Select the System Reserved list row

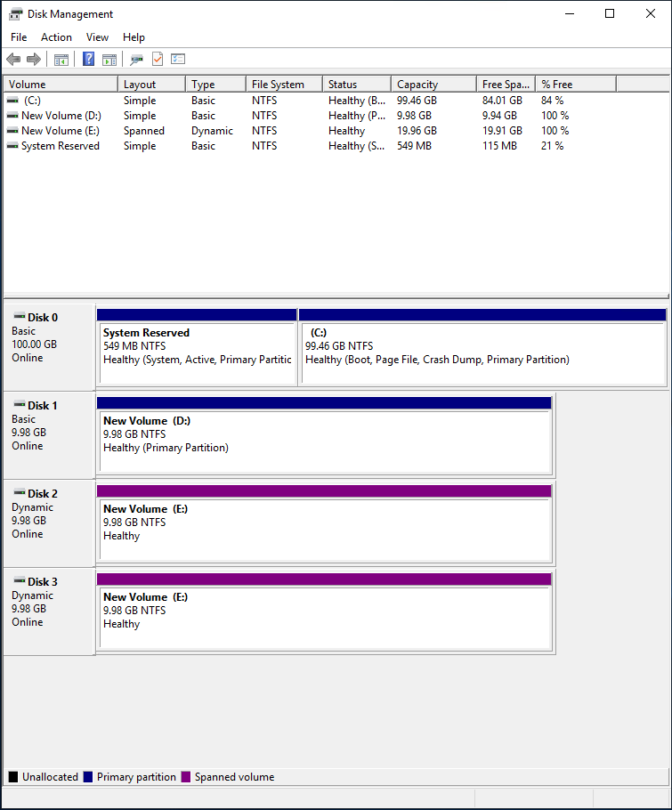[310, 146]
